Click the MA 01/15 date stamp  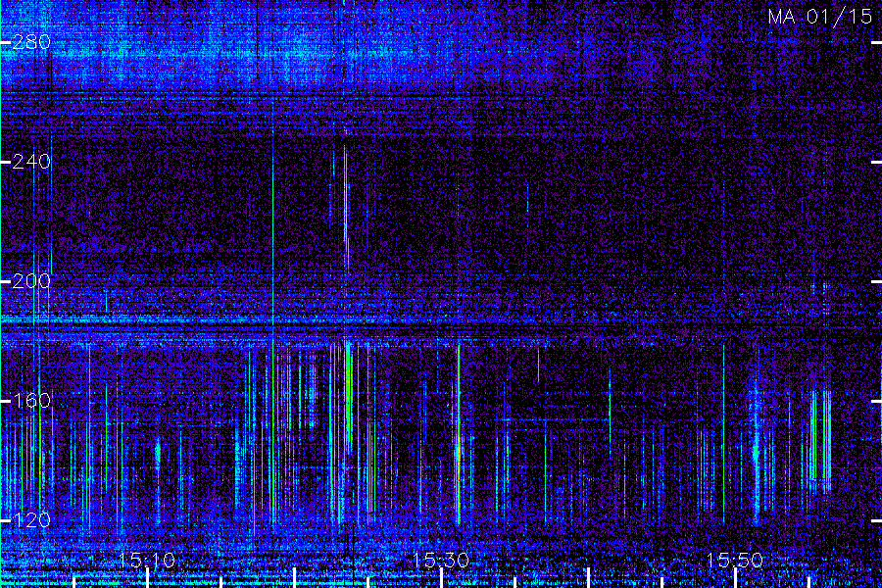tap(820, 17)
